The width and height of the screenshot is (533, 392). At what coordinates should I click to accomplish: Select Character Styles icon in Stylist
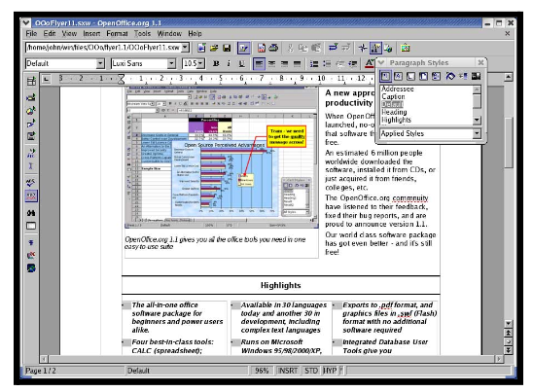coord(398,76)
